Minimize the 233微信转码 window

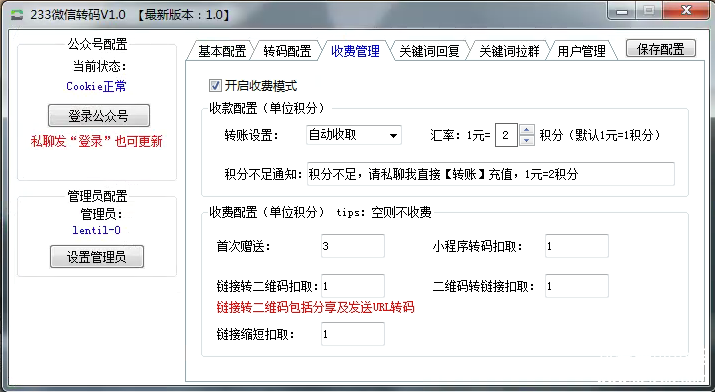(622, 11)
